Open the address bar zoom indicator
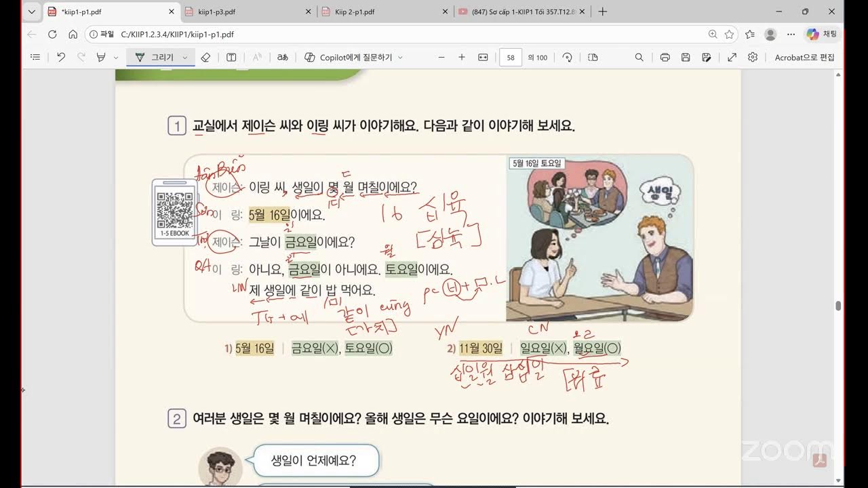The image size is (868, 488). tap(712, 35)
